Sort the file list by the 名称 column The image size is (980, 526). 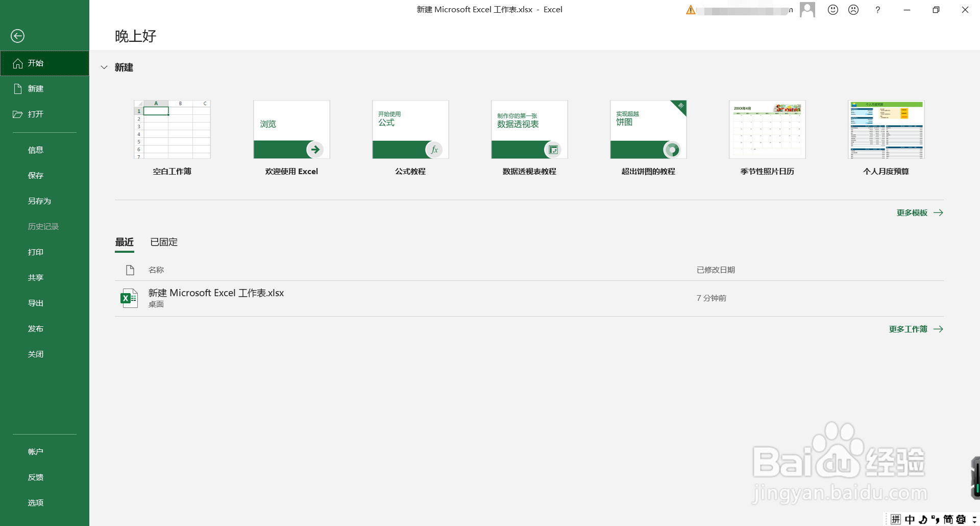tap(156, 270)
